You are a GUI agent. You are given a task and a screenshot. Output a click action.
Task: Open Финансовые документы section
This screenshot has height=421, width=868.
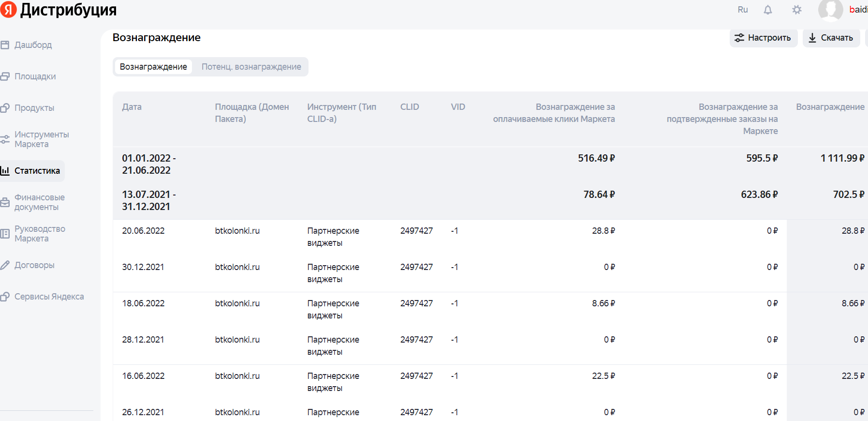tap(40, 202)
